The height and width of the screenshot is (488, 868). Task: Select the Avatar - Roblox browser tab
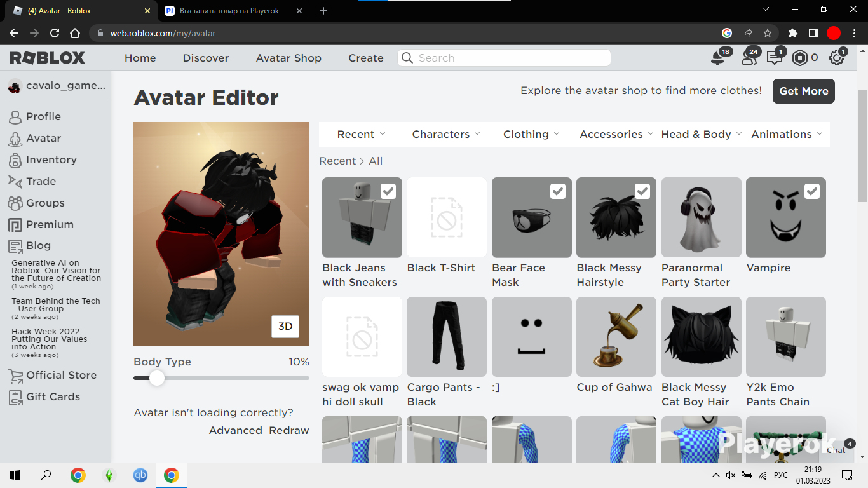81,11
